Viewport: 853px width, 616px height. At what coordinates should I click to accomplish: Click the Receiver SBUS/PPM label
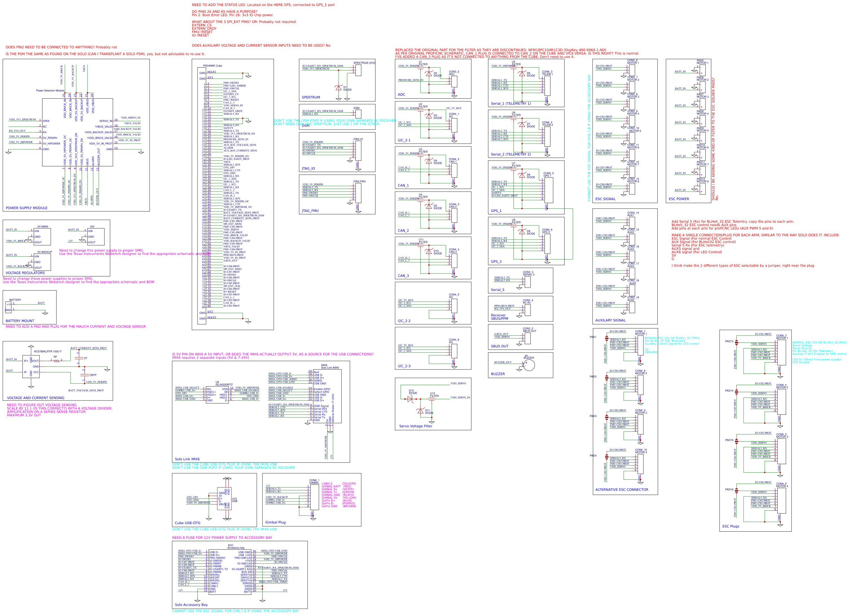(499, 317)
